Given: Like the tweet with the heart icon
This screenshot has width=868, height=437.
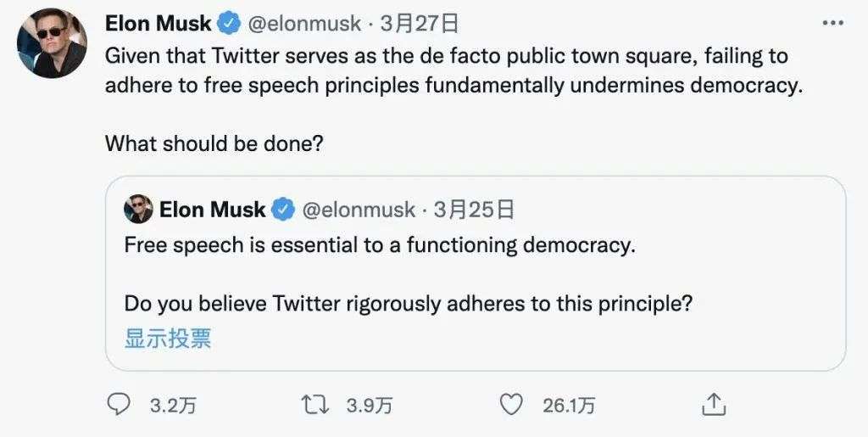Looking at the screenshot, I should pyautogui.click(x=513, y=405).
